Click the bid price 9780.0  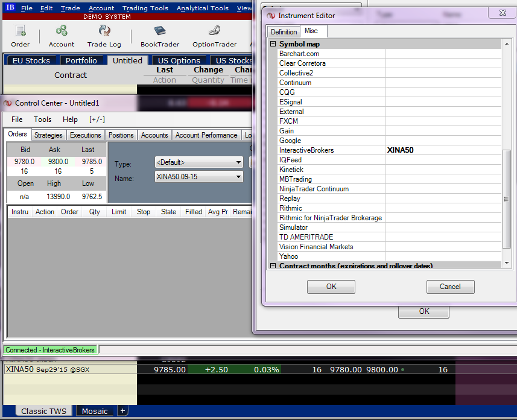tap(24, 162)
